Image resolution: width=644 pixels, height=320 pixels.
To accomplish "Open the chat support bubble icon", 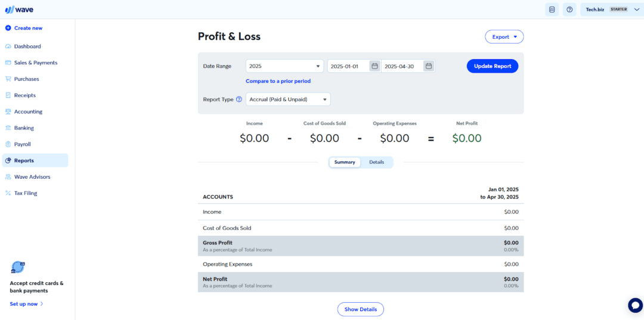I will 635,305.
